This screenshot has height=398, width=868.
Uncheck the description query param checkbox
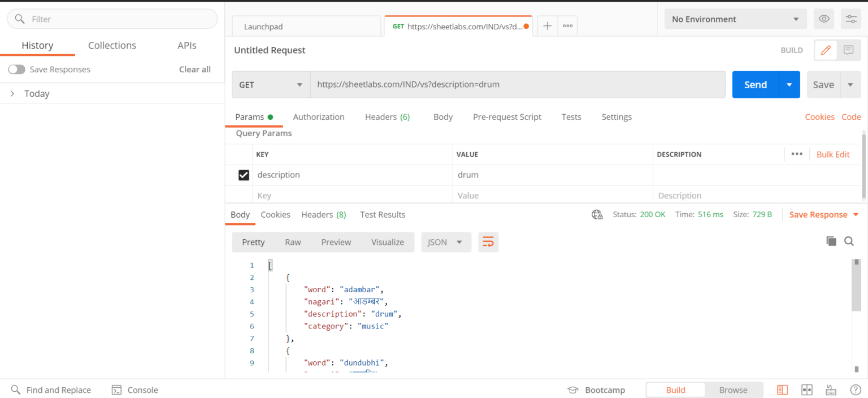click(244, 175)
